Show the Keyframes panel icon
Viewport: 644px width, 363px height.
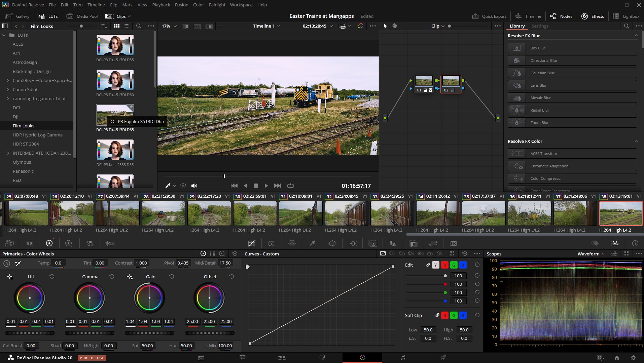595,243
